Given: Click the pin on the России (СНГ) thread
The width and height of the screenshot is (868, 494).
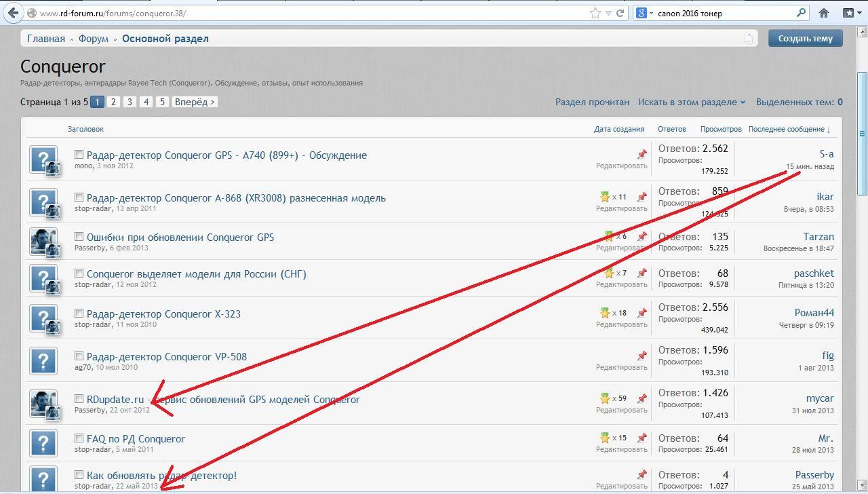Looking at the screenshot, I should (x=642, y=273).
